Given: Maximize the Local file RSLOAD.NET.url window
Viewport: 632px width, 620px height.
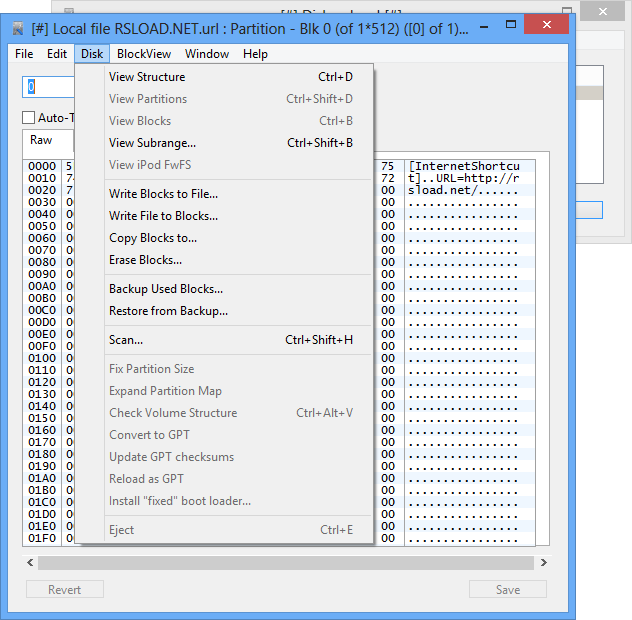Looking at the screenshot, I should (511, 25).
